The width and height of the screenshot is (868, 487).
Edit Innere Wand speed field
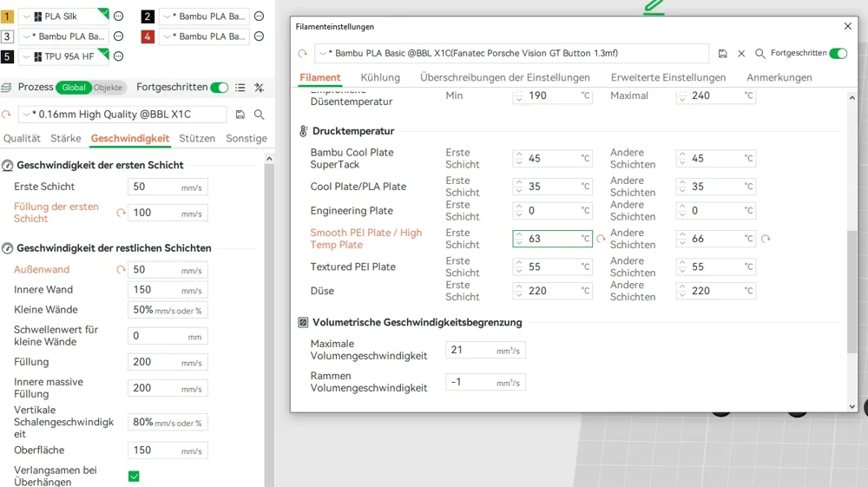tap(168, 290)
